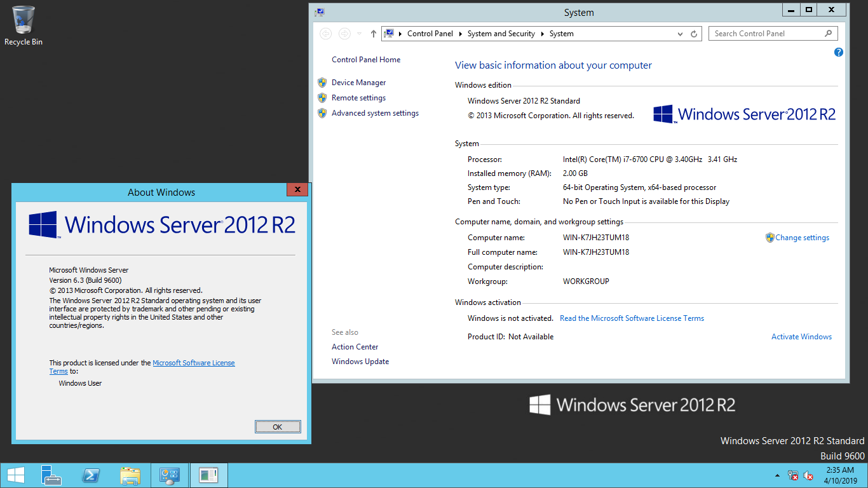The height and width of the screenshot is (488, 868).
Task: Open Device Manager link
Action: 358,83
